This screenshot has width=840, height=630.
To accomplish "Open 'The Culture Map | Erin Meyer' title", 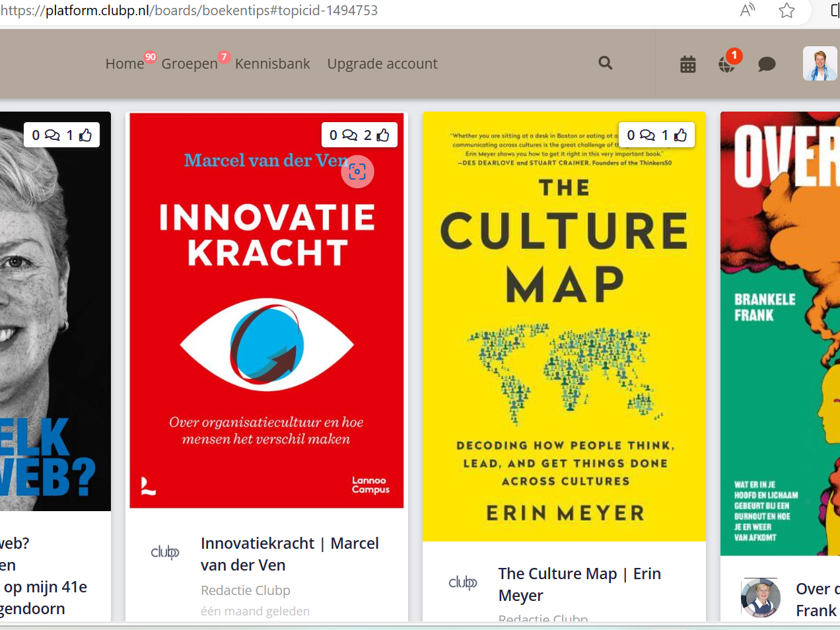I will (580, 584).
